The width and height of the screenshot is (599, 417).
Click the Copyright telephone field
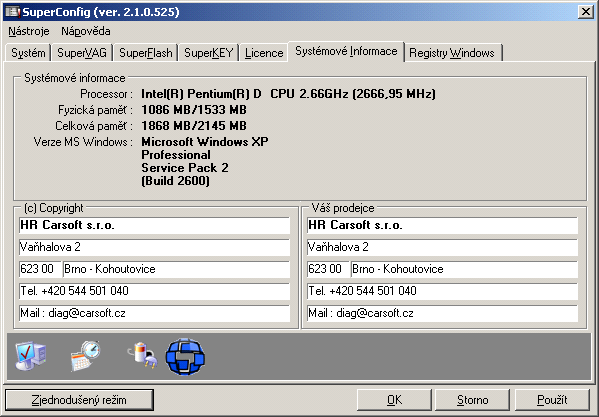click(154, 291)
